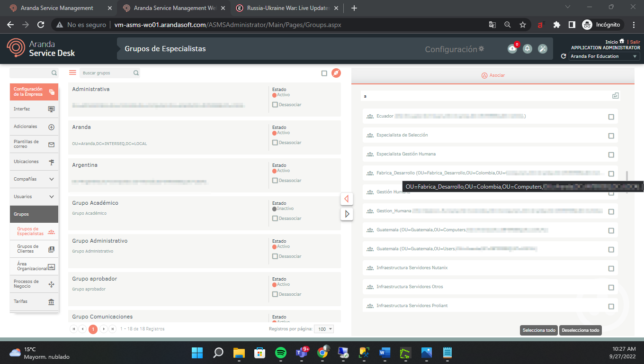Click the Windows Start button

coord(197,353)
